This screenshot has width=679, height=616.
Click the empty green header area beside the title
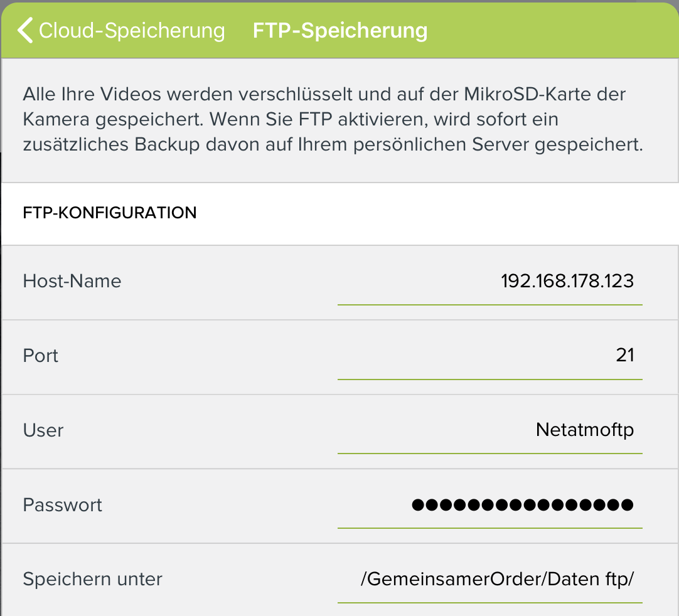click(x=550, y=30)
